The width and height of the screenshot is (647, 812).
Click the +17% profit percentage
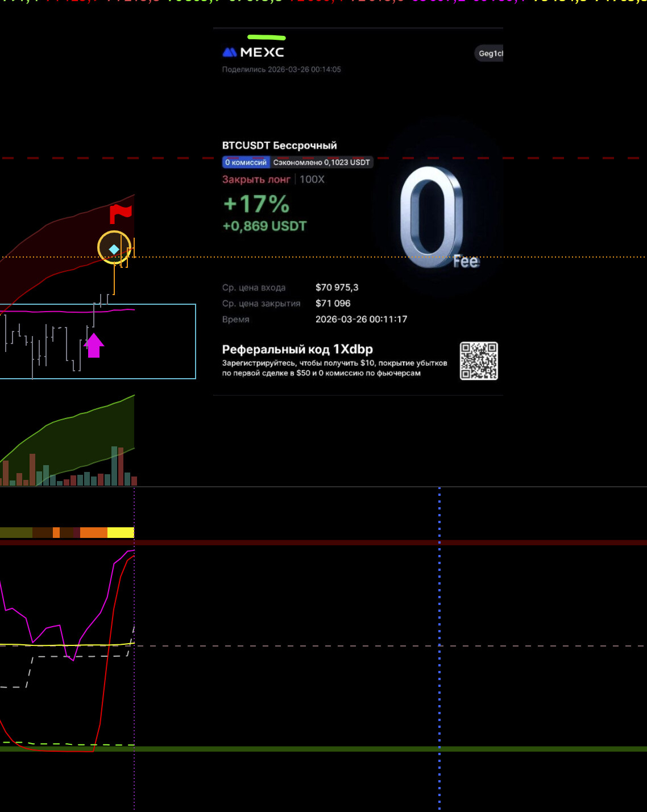coord(256,204)
